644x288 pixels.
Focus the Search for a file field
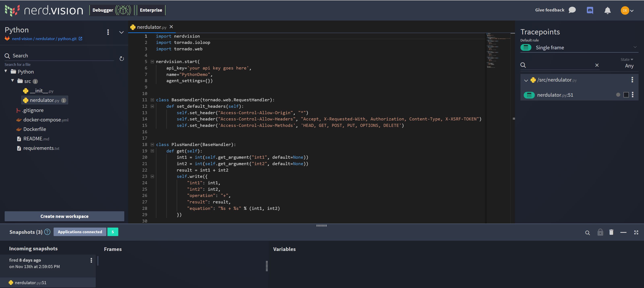[x=59, y=56]
